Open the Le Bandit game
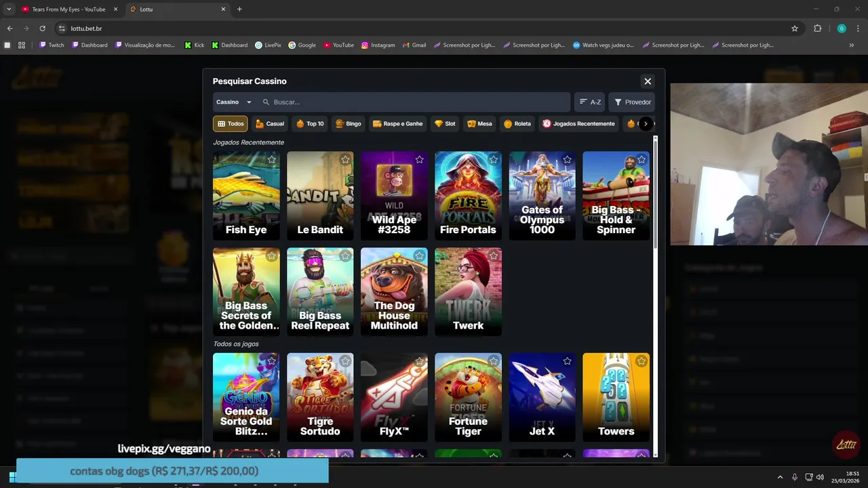 [x=320, y=196]
